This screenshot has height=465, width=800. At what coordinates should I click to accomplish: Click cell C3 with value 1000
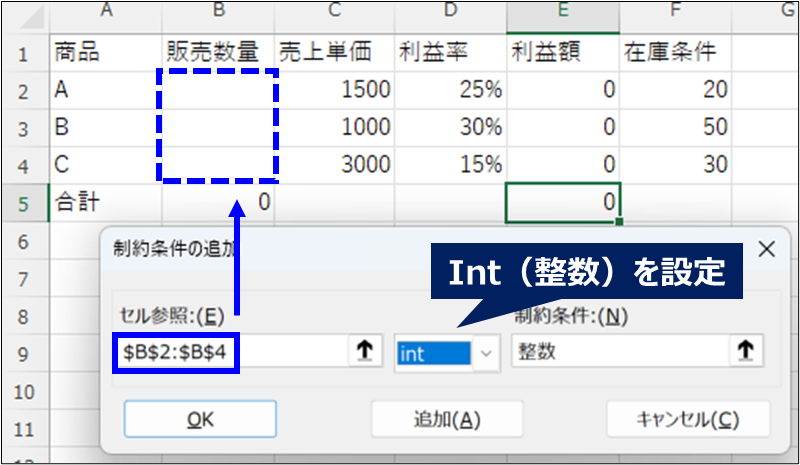pos(333,128)
